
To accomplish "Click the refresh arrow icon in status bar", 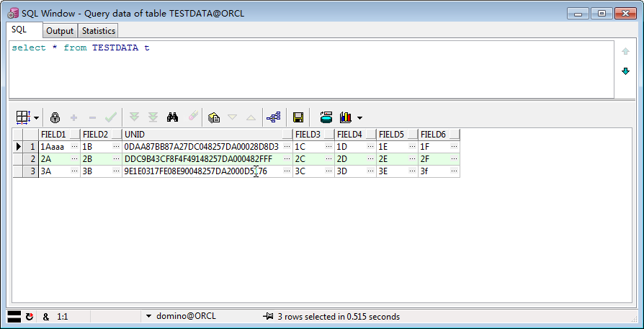I will click(29, 316).
